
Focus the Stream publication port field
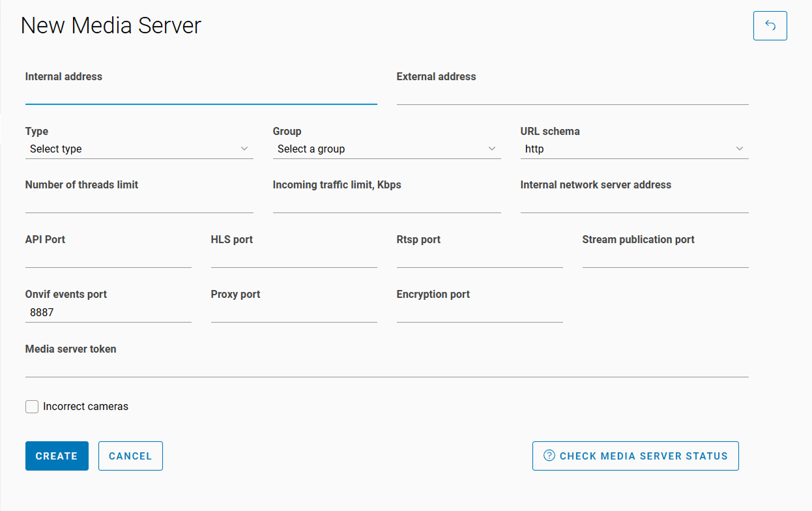click(665, 258)
